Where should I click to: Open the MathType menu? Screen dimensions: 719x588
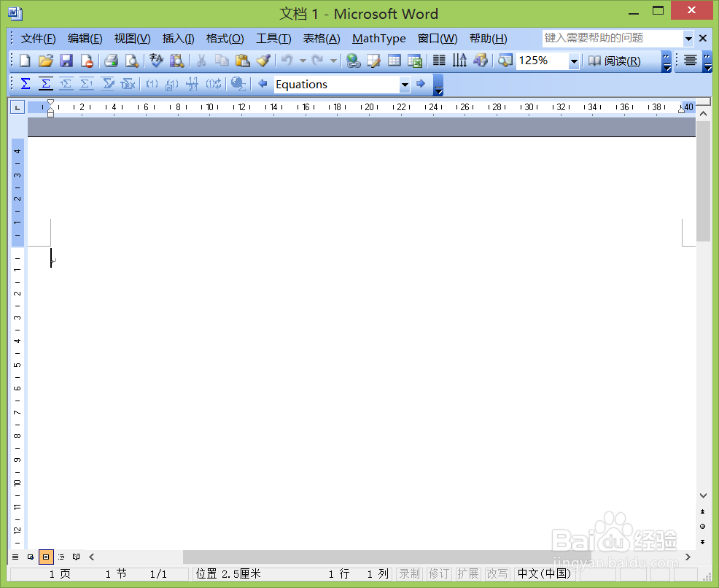[x=378, y=39]
